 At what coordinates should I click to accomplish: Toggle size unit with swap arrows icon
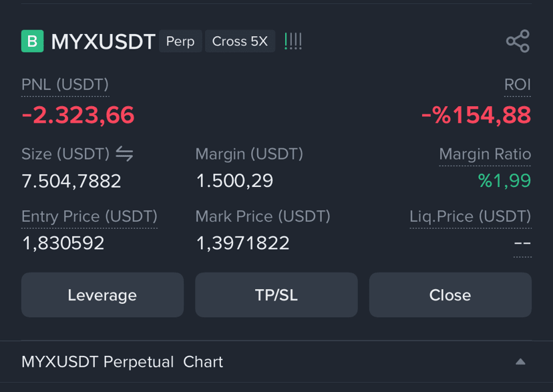(124, 154)
